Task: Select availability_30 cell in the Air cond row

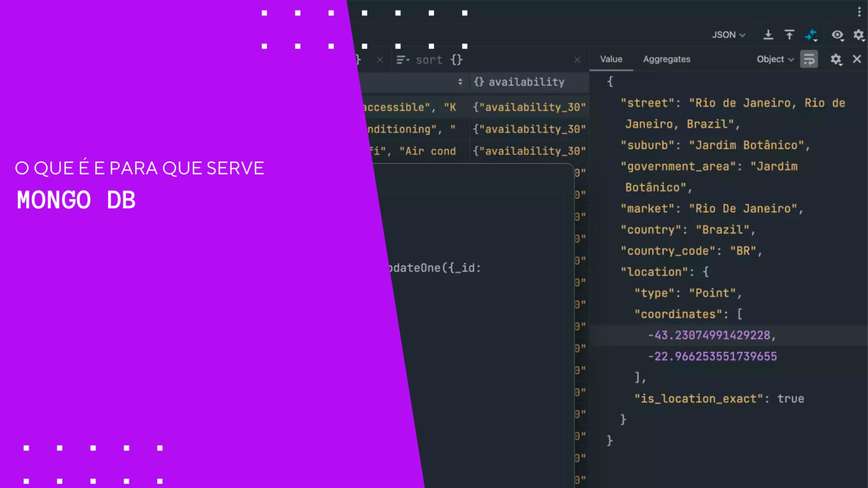Action: pos(529,151)
